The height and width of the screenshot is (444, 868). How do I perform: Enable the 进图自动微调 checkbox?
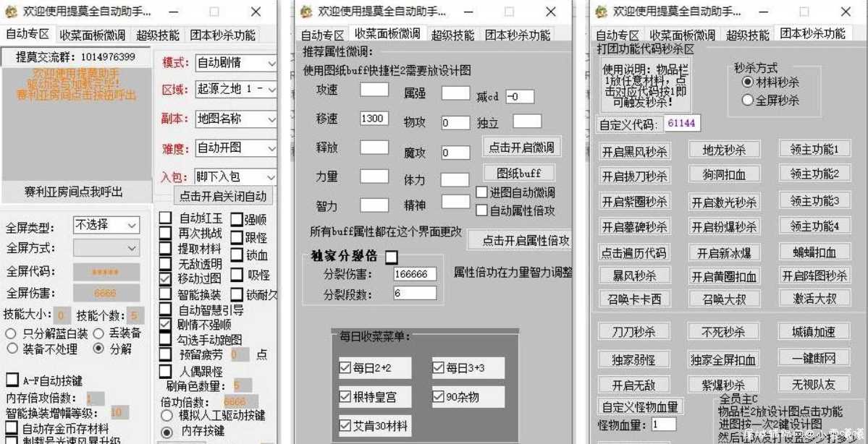(x=481, y=192)
